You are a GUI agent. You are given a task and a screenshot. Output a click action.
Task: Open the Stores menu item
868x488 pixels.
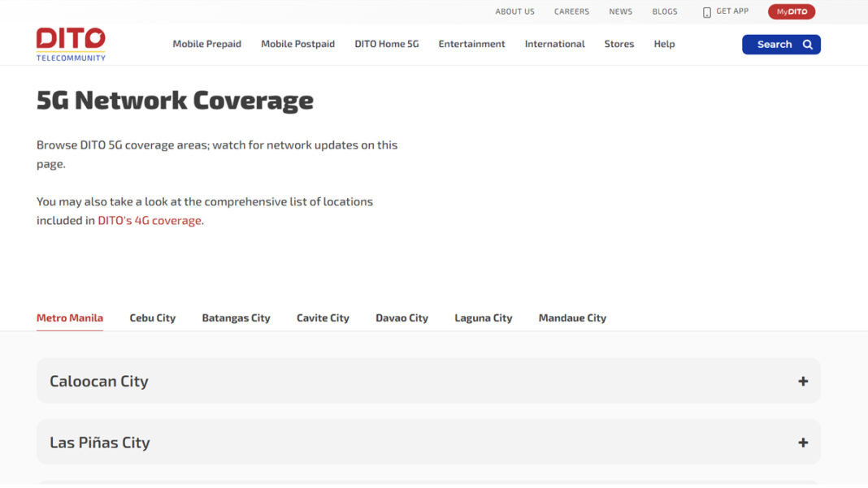click(x=618, y=44)
